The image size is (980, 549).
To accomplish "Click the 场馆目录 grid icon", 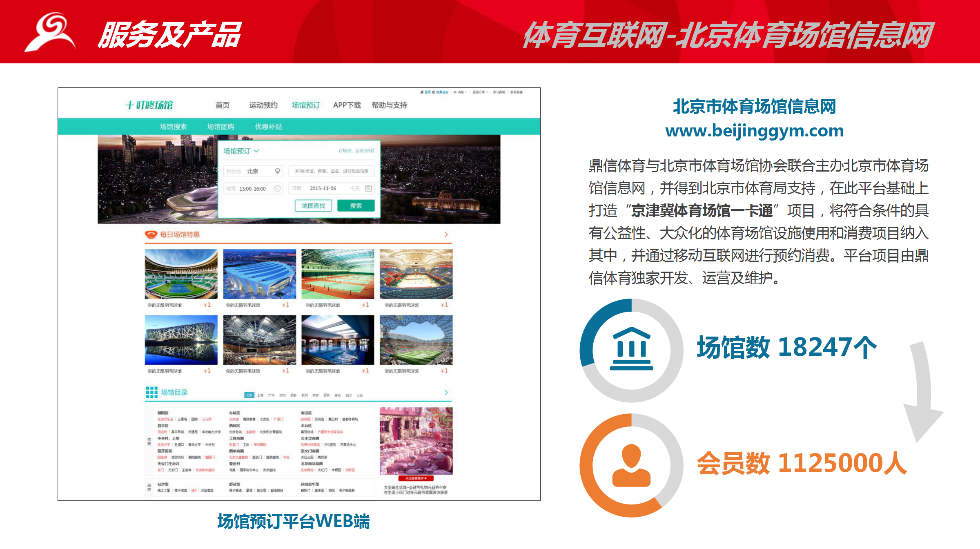I will pos(151,392).
